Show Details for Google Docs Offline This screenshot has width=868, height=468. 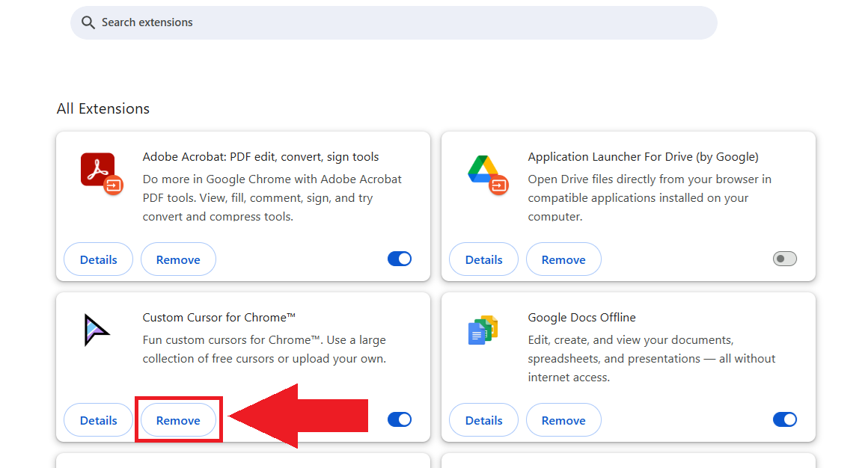click(483, 420)
